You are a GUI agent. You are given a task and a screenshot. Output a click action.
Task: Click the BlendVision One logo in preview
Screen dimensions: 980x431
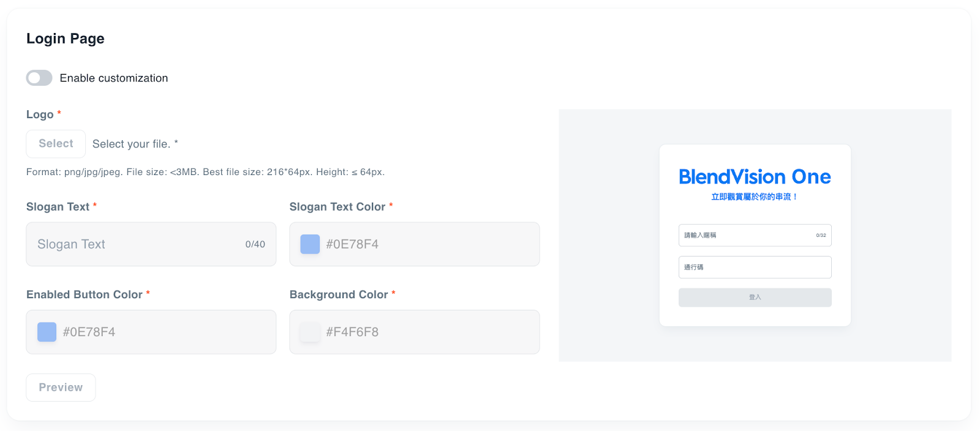click(755, 177)
